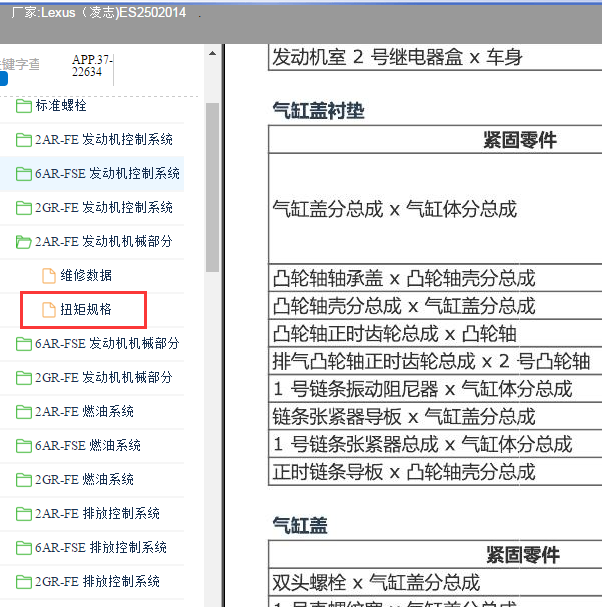
Task: Click the row 凸轮轴轴承盖 x 凸轮轴壳分总成
Action: [x=435, y=278]
